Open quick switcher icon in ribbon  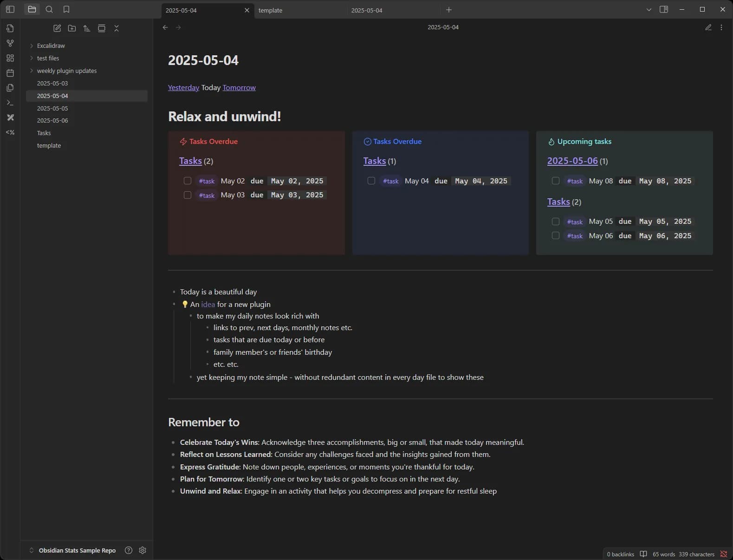[10, 28]
